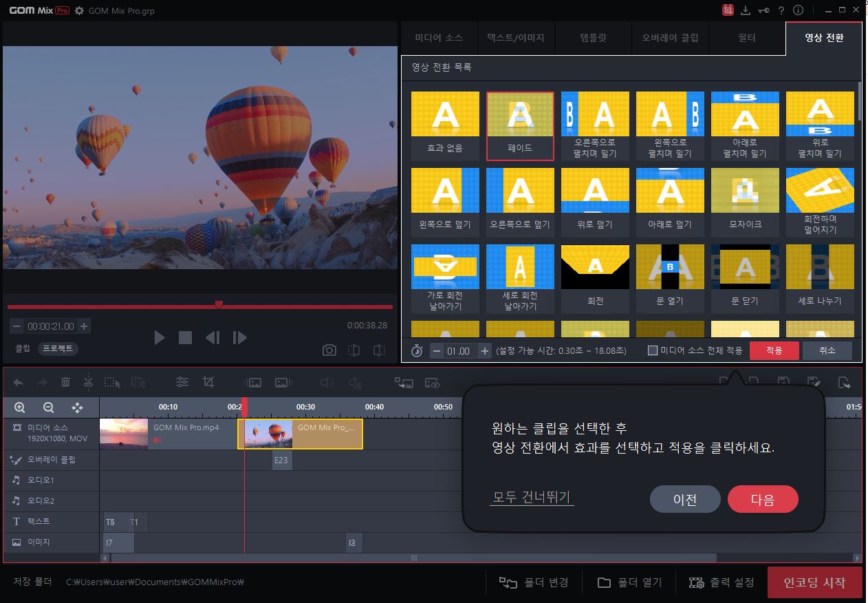Take a snapshot with the camera icon
The width and height of the screenshot is (868, 603).
point(329,350)
